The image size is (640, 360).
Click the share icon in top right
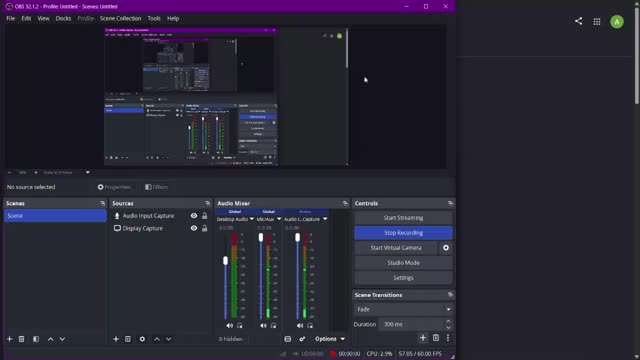click(x=578, y=21)
